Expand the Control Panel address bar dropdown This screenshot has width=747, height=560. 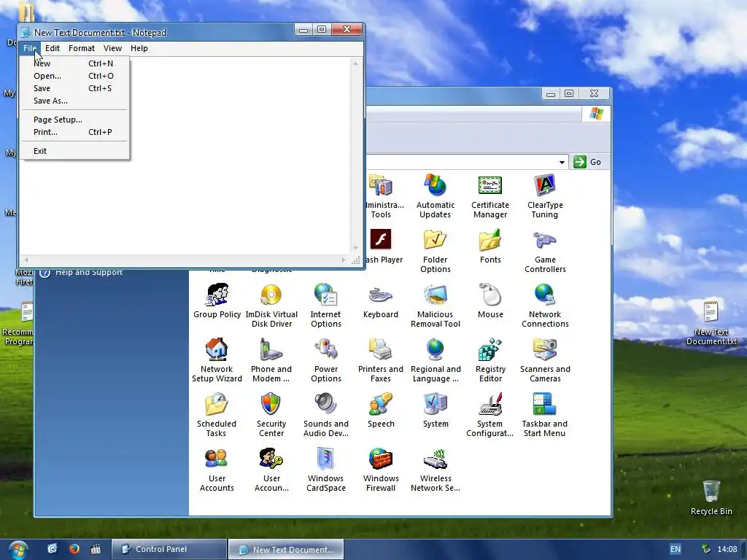click(x=562, y=163)
